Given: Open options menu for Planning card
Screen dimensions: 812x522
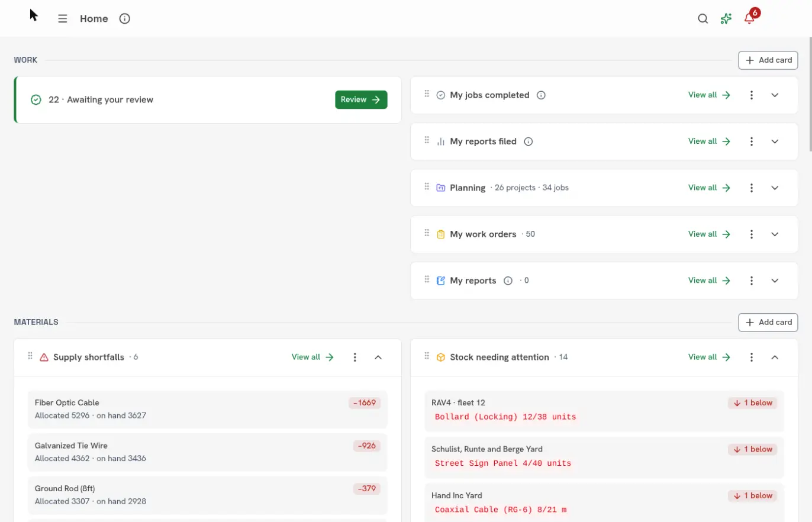Looking at the screenshot, I should point(752,188).
